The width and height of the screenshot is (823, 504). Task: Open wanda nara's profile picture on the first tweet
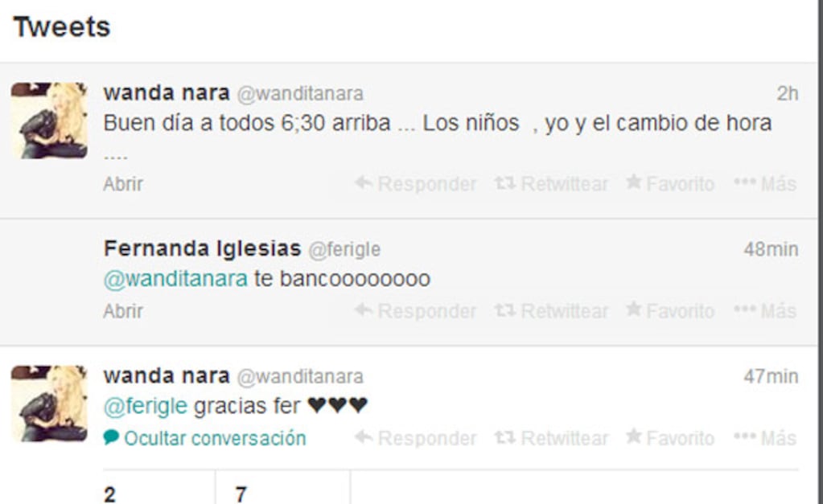pyautogui.click(x=49, y=120)
